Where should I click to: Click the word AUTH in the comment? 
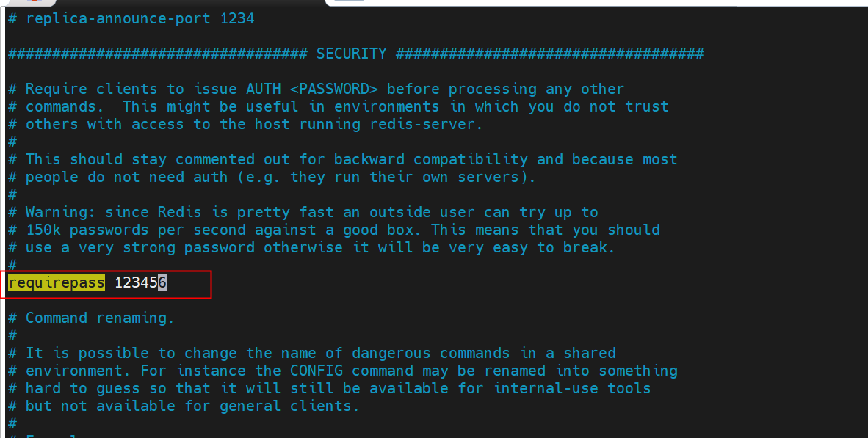pos(263,89)
